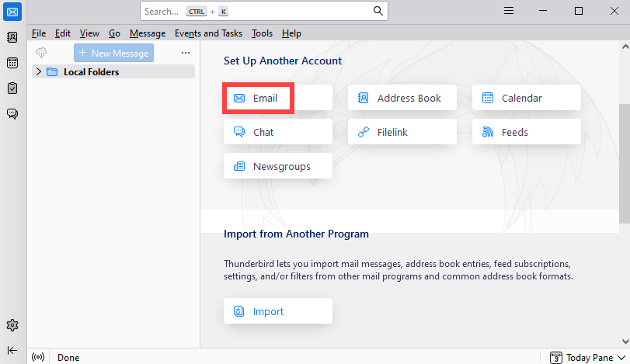Maximize the Thunderbird window
The image size is (630, 364).
pos(579,11)
